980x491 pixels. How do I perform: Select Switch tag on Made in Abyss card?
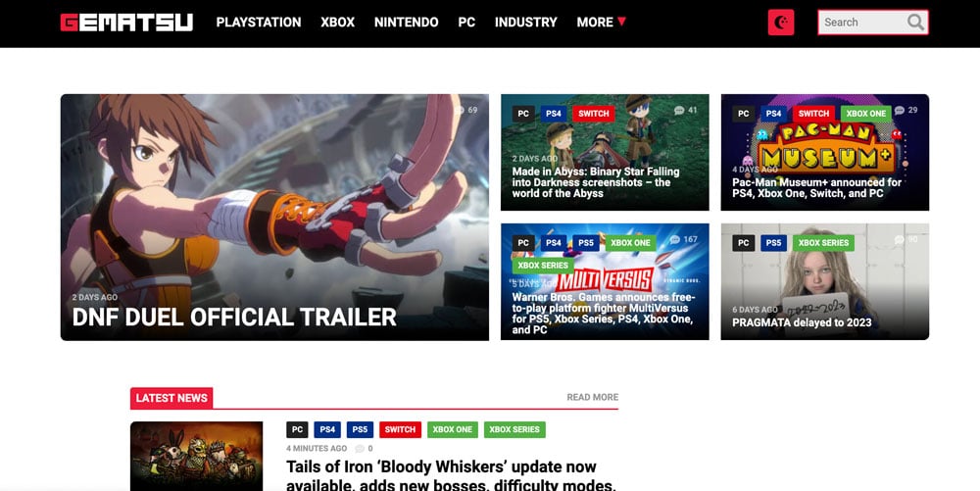593,114
